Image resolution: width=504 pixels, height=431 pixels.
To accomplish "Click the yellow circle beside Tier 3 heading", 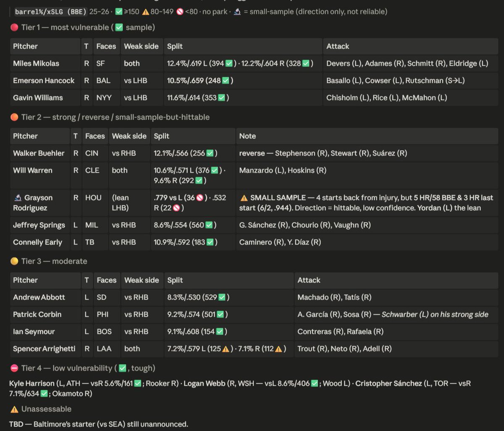I will 14,261.
